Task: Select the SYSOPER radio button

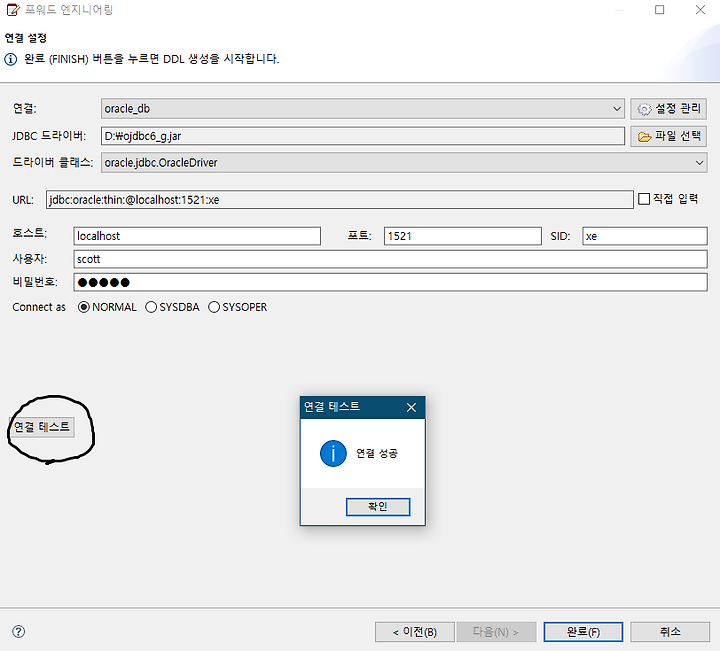Action: click(x=214, y=307)
